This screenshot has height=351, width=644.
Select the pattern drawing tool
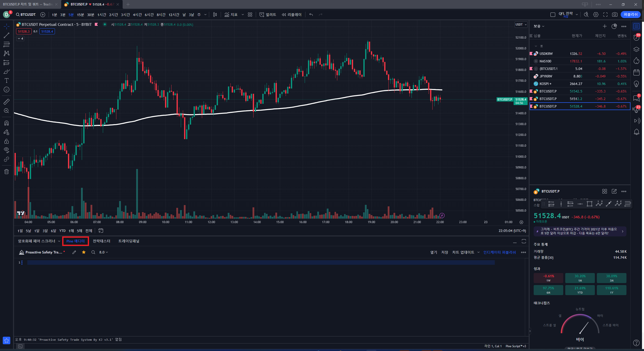[7, 53]
